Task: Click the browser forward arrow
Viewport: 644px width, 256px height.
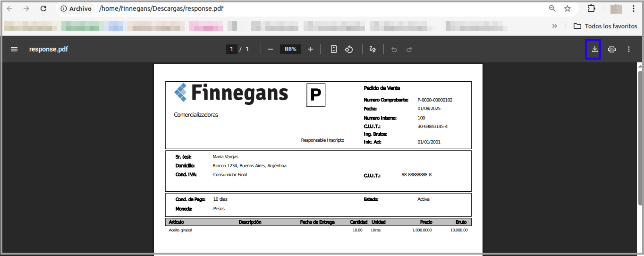Action: tap(26, 9)
